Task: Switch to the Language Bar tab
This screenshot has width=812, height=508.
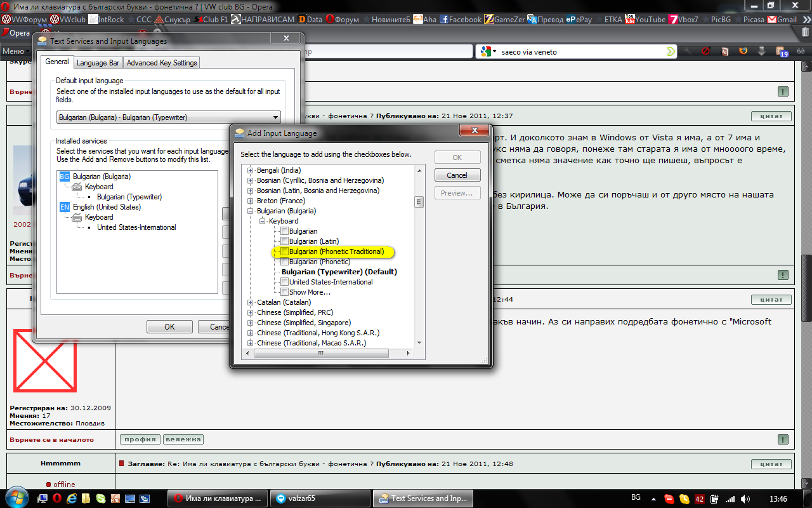Action: (98, 63)
